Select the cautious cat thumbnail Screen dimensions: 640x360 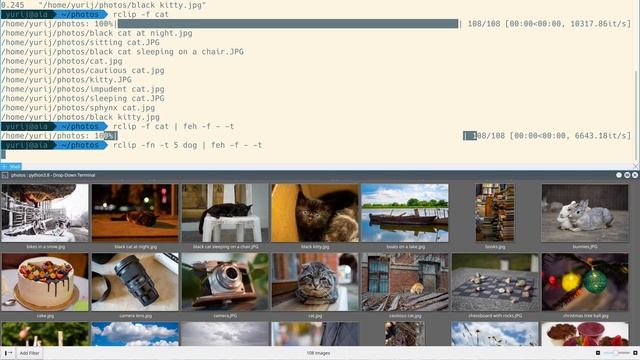point(405,282)
